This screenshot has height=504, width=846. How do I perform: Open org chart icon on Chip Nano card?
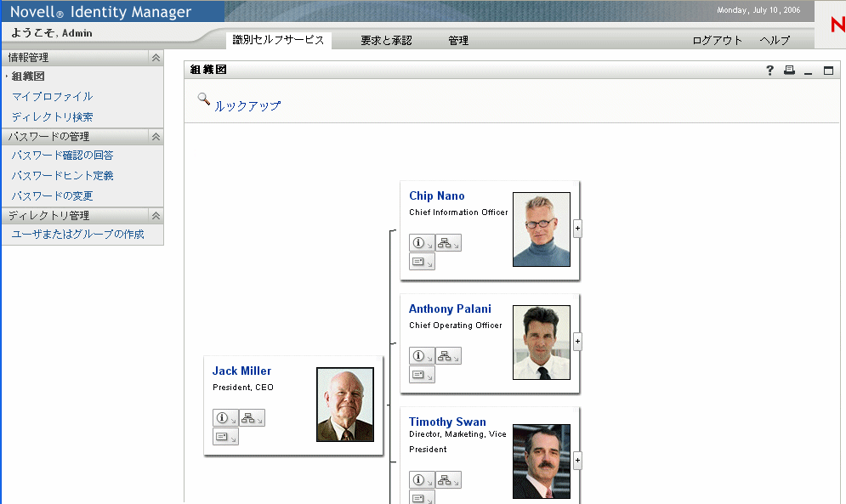pyautogui.click(x=448, y=243)
